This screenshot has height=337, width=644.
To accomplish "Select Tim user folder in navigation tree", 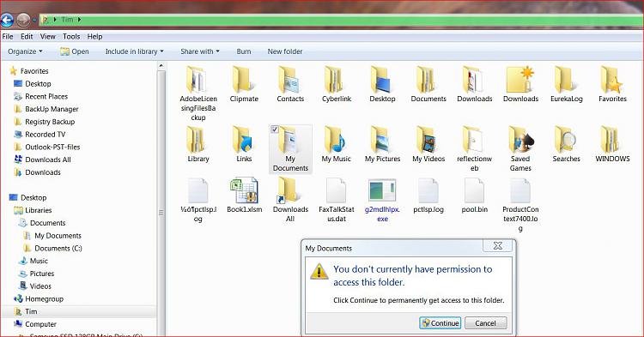I will [26, 311].
